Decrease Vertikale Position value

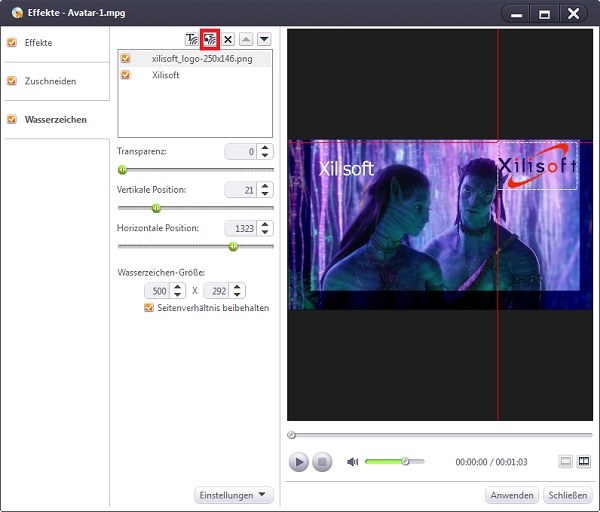click(265, 193)
